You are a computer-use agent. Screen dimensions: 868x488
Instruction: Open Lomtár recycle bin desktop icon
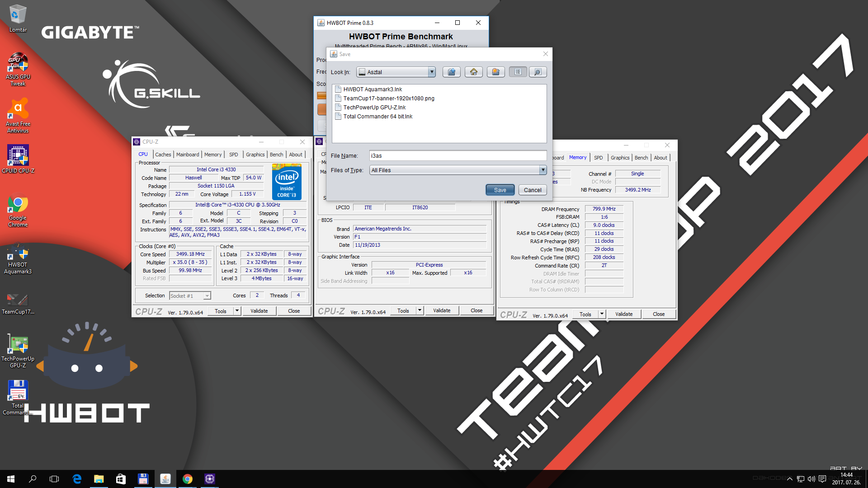[18, 19]
